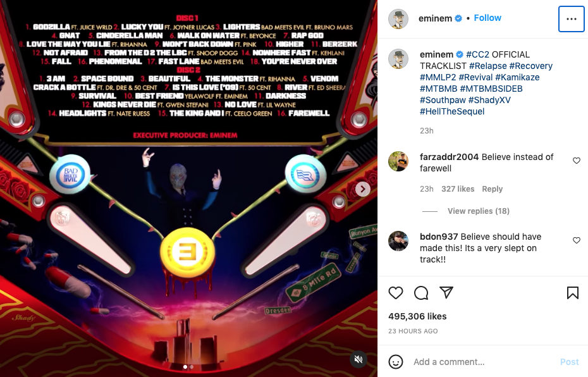Reply to farzaddr2004's comment

click(x=492, y=188)
